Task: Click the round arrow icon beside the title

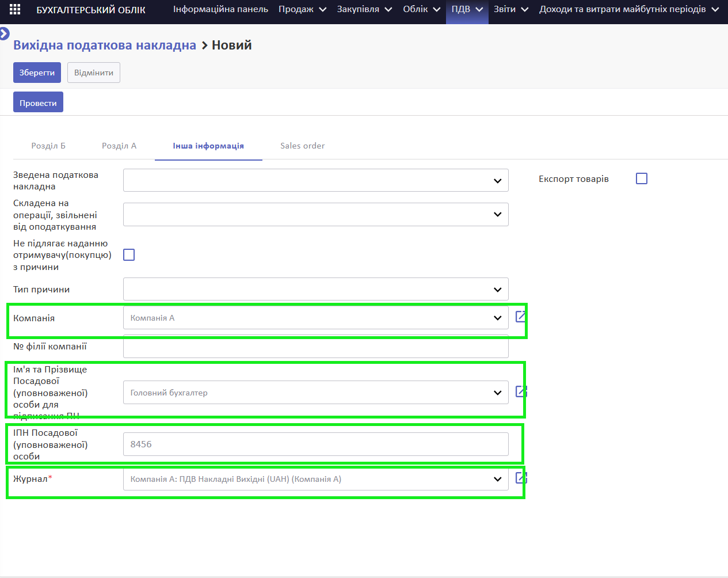Action: [x=4, y=34]
